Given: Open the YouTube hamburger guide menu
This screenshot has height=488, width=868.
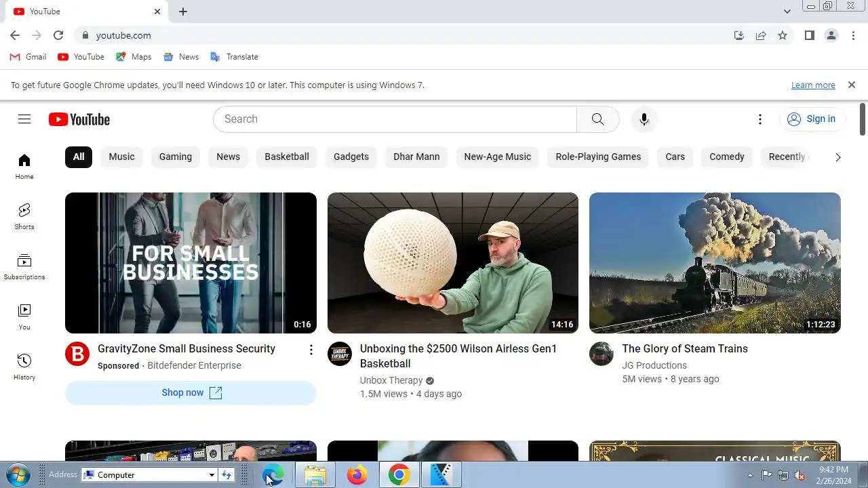Looking at the screenshot, I should 24,119.
